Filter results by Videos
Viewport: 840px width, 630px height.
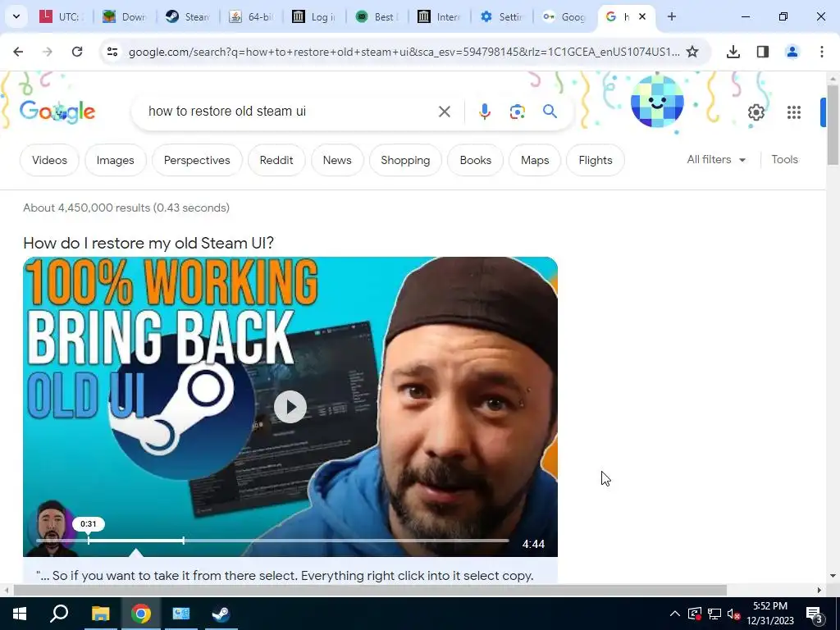[x=49, y=160]
